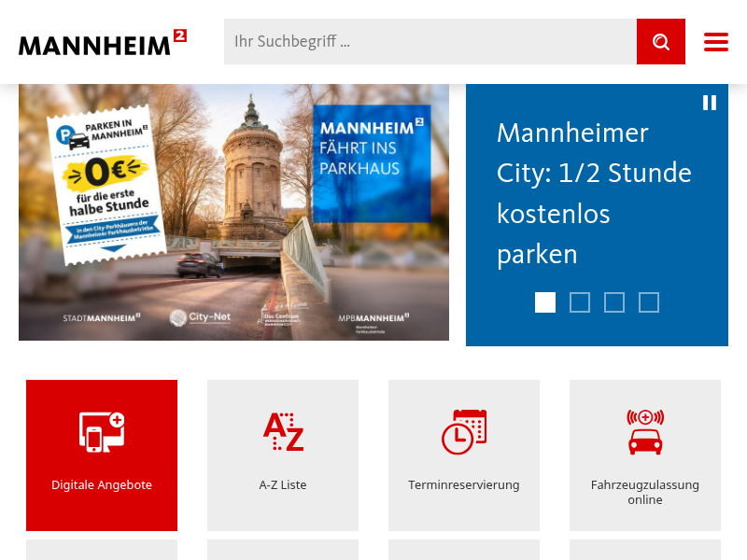Click the superscript 2 red logo badge
This screenshot has height=560, width=747.
180,35
